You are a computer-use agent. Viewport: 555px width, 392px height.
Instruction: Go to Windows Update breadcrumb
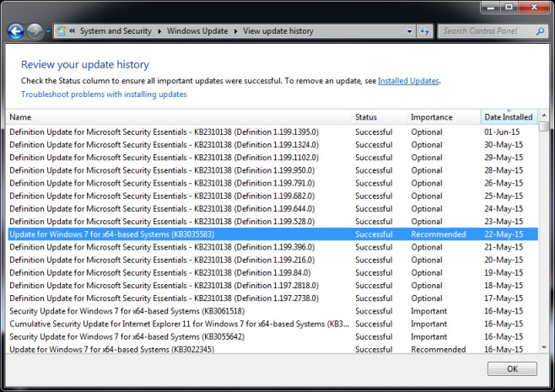[197, 31]
